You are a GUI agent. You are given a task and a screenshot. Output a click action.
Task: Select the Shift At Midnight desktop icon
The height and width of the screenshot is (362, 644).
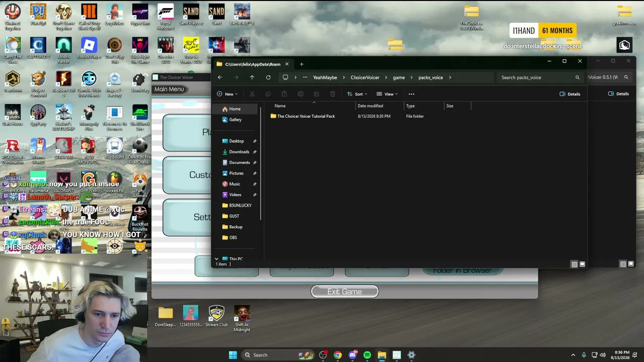(x=242, y=319)
